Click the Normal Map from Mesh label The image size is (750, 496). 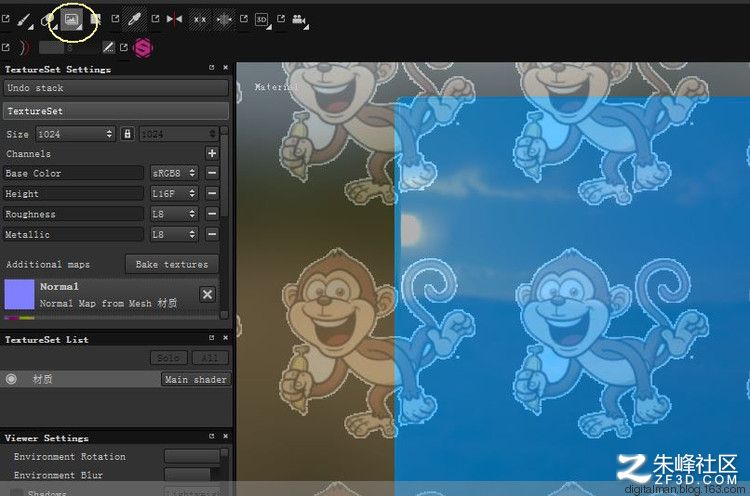point(109,303)
